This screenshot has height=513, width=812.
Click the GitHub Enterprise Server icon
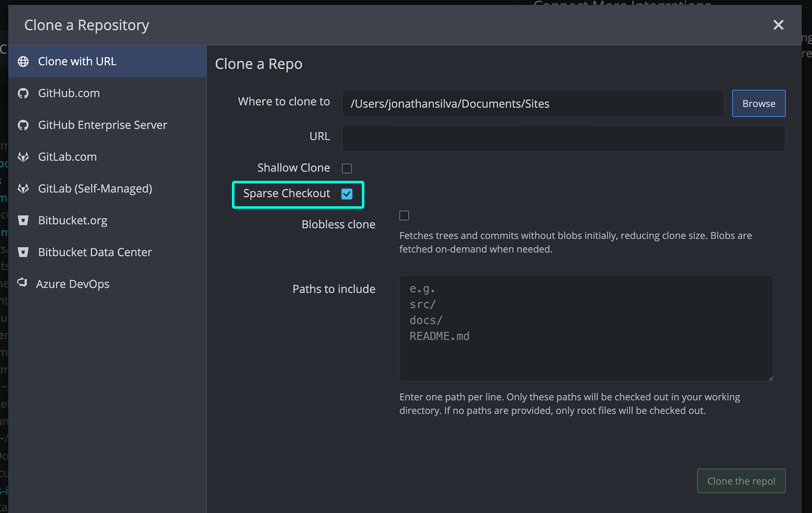tap(23, 125)
